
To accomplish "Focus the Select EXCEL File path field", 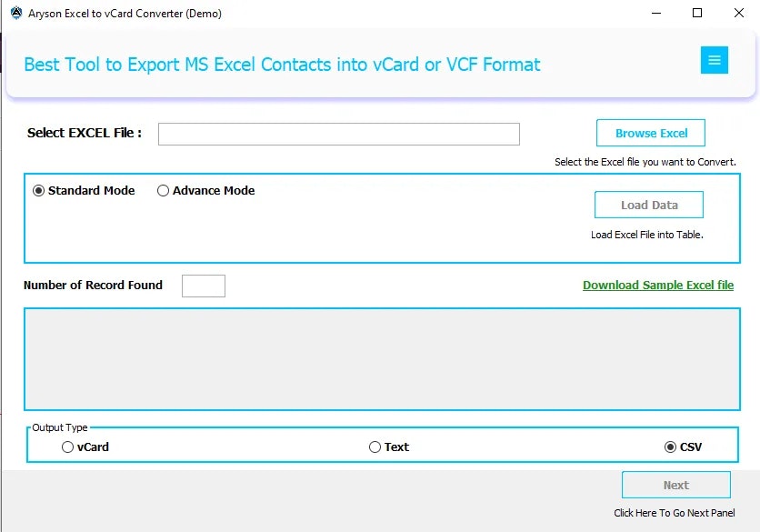I will [x=339, y=134].
